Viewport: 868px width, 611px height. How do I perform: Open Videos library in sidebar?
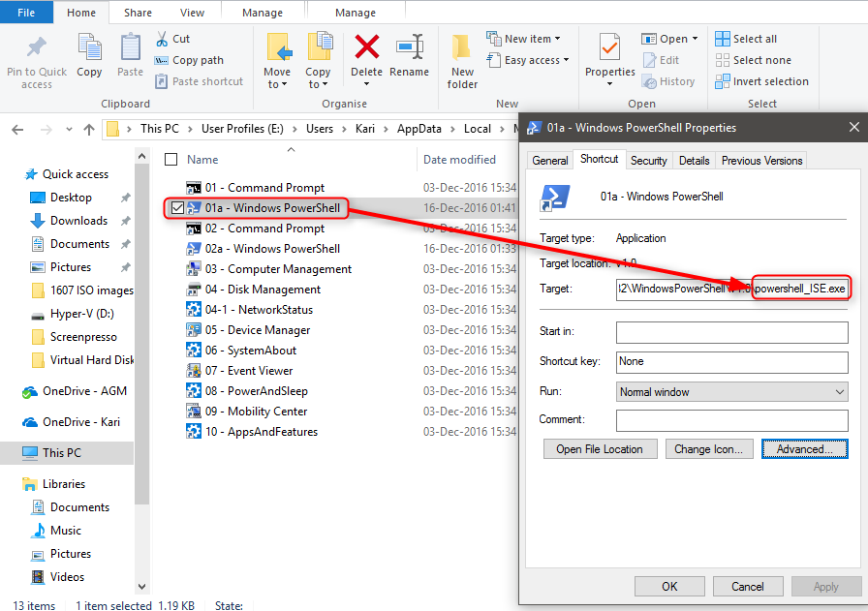tap(67, 577)
